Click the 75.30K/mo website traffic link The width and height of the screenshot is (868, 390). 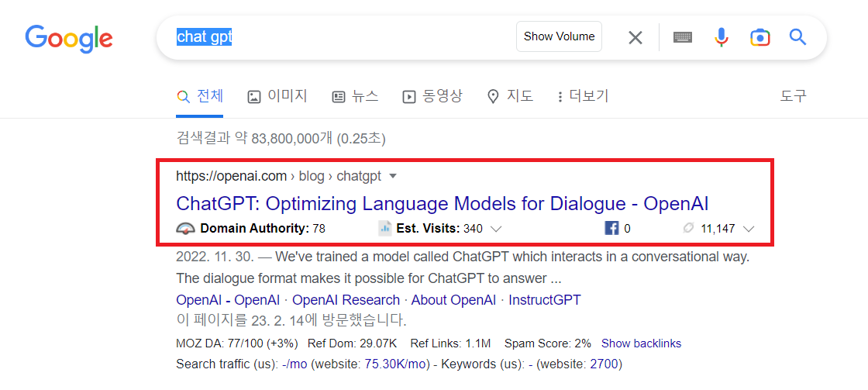[396, 364]
